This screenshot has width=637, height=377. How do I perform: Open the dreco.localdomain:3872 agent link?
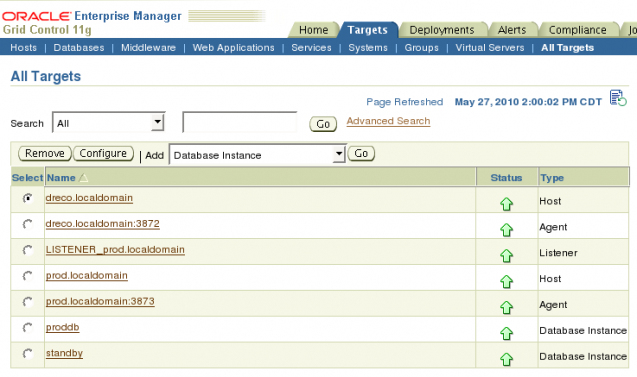click(103, 224)
